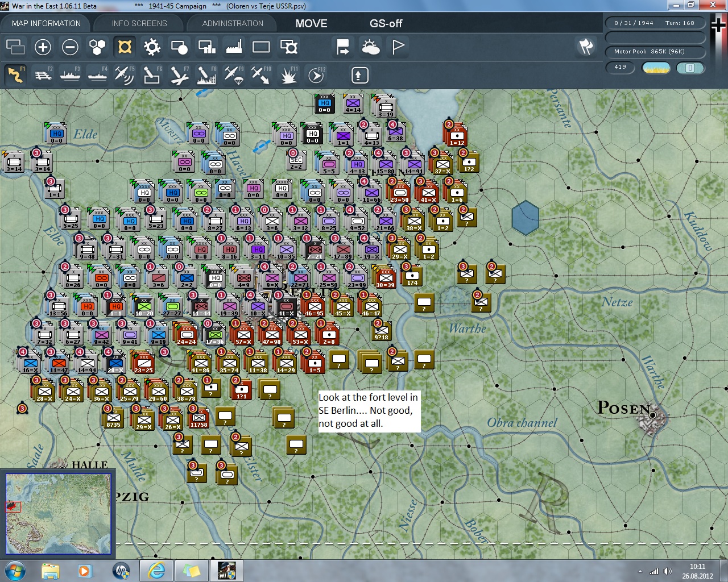Choose the F5 air recon mode icon
The width and height of the screenshot is (728, 582).
pos(124,74)
